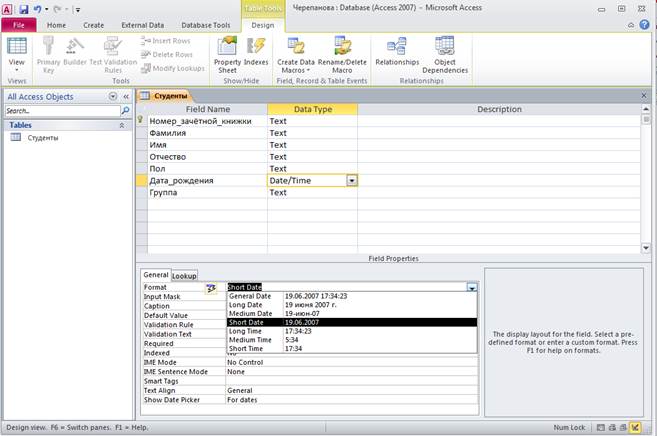This screenshot has width=657, height=436.
Task: Choose Short Time format option
Action: click(x=352, y=348)
